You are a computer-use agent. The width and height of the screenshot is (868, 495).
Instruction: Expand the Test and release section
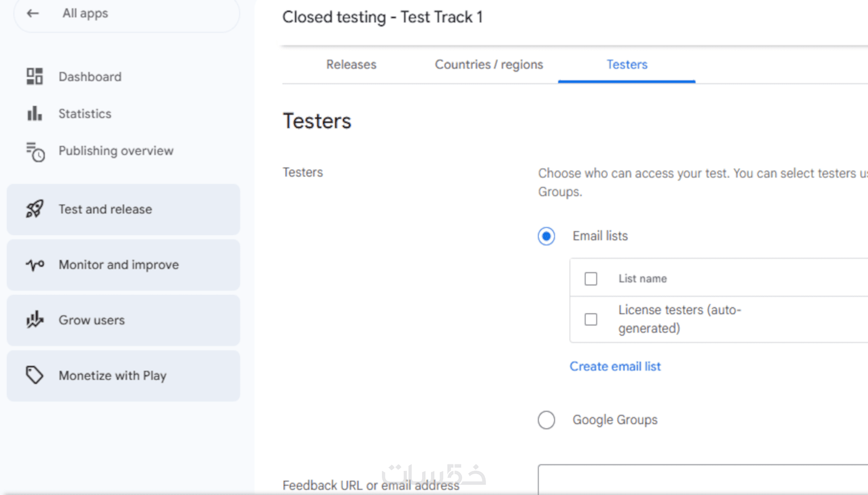(x=105, y=209)
